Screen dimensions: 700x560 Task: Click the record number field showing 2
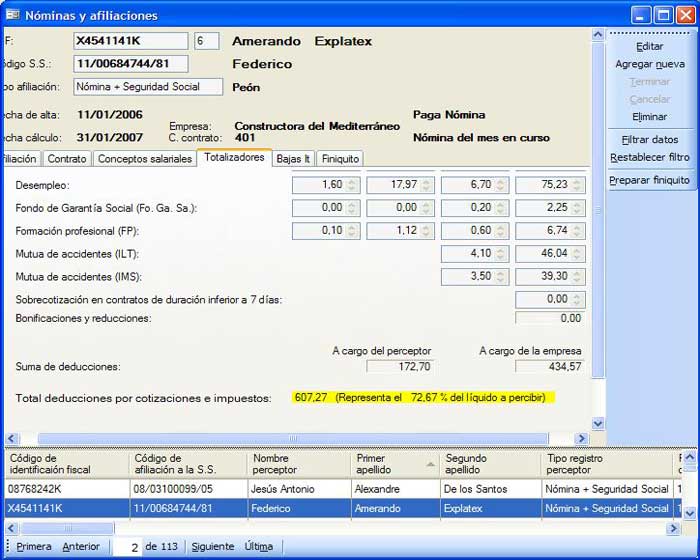tap(126, 547)
